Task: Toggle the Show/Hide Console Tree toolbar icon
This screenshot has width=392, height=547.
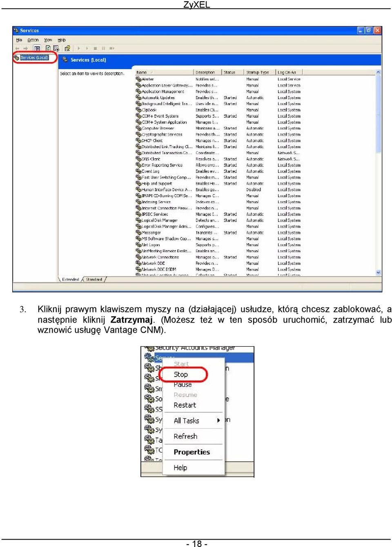Action: (37, 48)
